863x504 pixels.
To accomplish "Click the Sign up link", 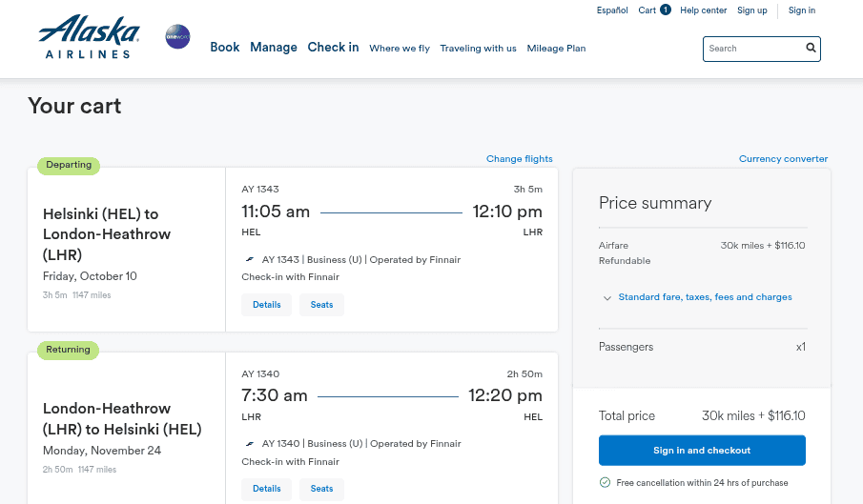I will tap(751, 10).
